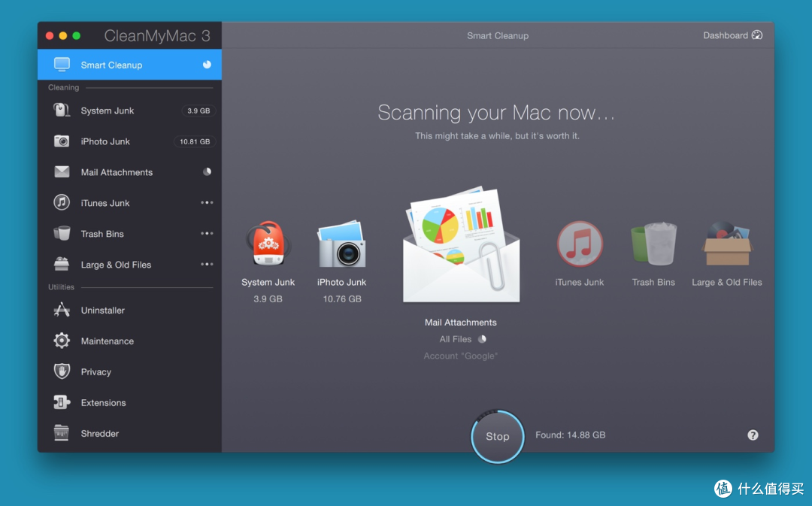Select System Junk sidebar item
The image size is (812, 506).
pyautogui.click(x=129, y=111)
